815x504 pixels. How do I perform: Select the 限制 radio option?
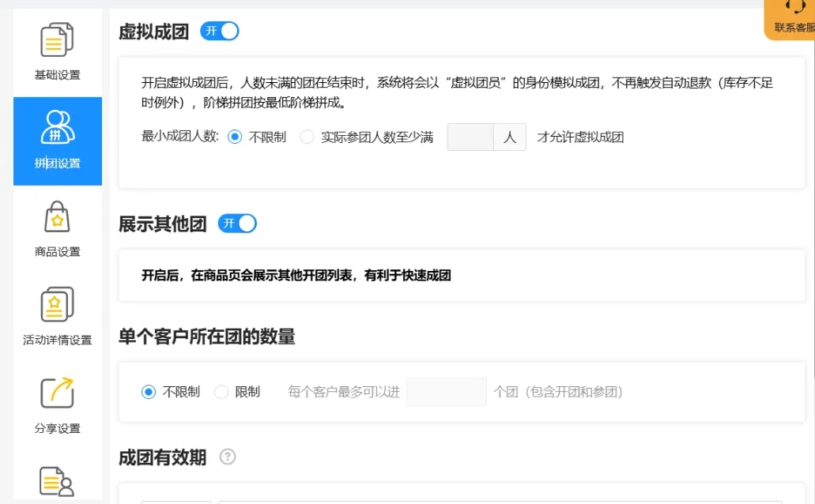(x=221, y=392)
